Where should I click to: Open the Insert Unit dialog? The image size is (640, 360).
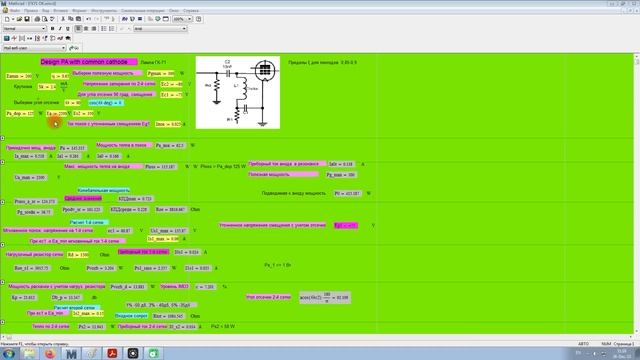point(132,19)
